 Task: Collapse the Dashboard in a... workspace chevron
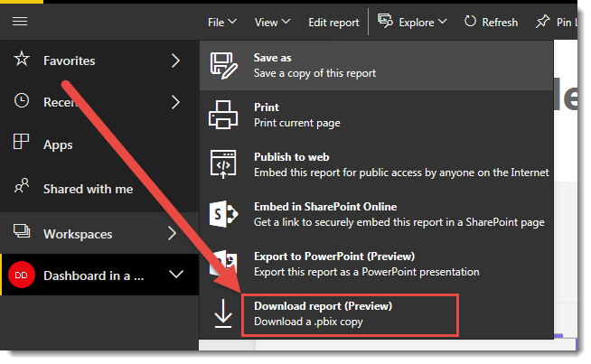tap(176, 275)
